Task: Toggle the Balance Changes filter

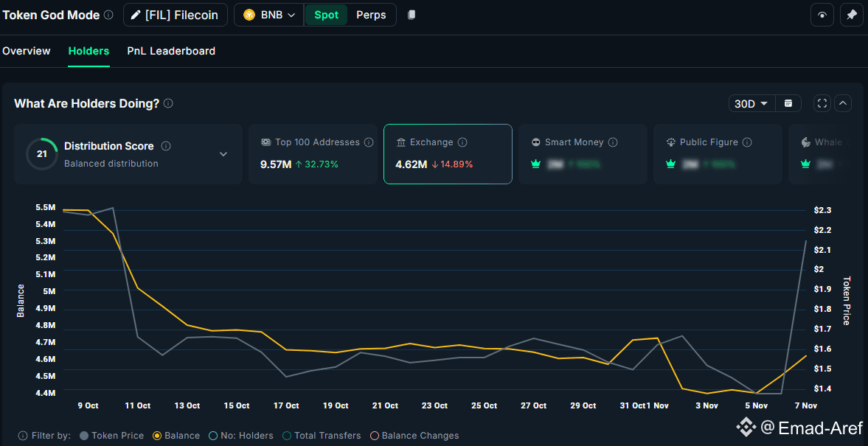Action: point(375,436)
